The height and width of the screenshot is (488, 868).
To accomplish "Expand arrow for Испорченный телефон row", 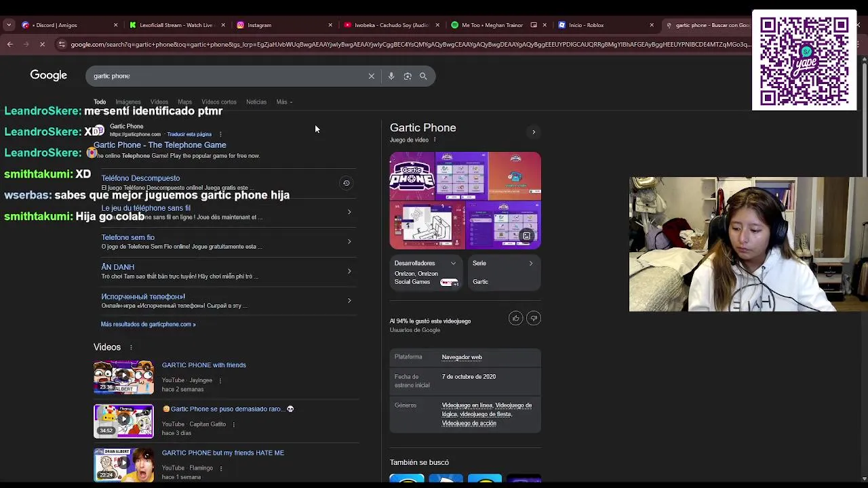I will coord(349,300).
